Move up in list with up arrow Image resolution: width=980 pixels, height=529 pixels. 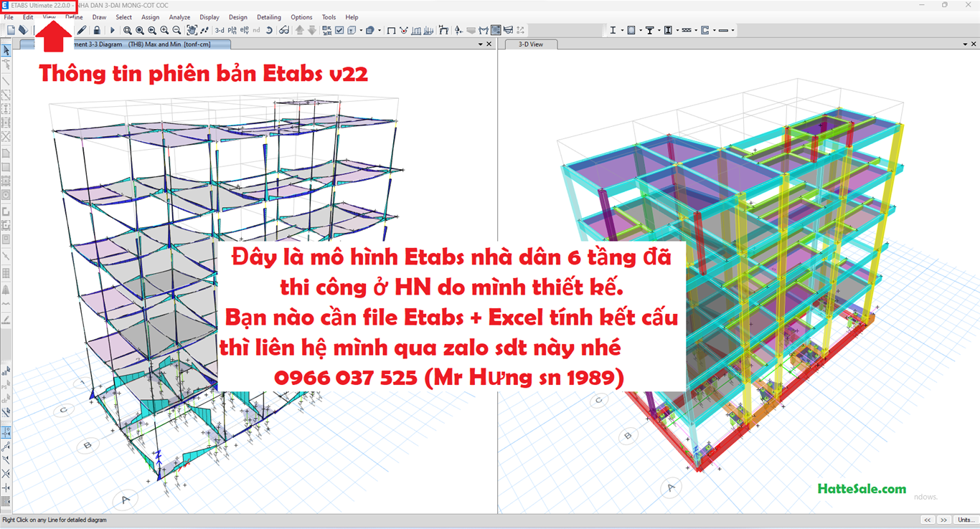[x=299, y=30]
